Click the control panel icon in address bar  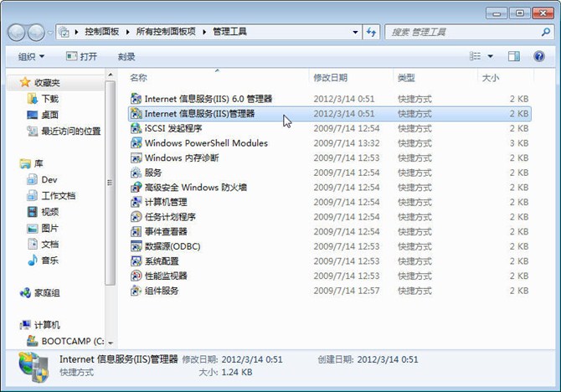64,32
